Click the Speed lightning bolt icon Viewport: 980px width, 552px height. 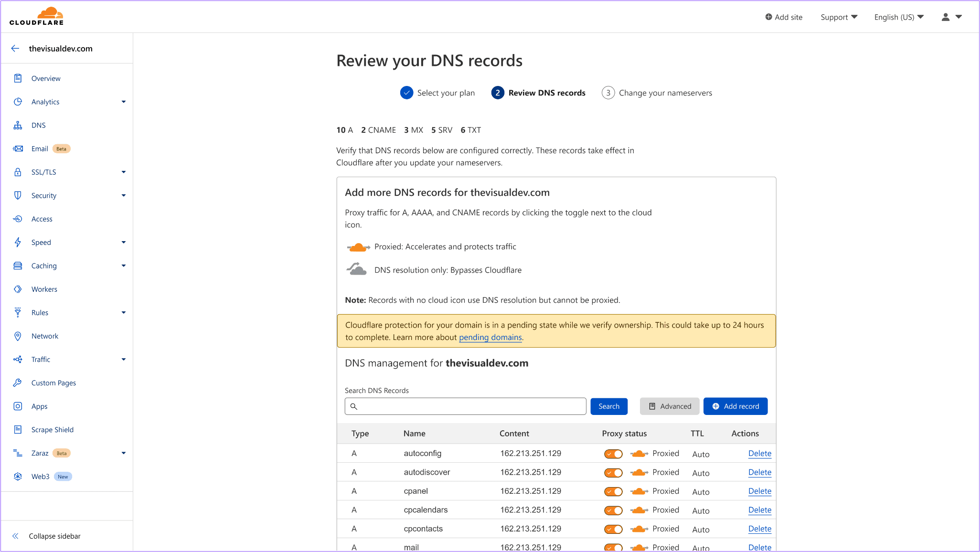pyautogui.click(x=18, y=242)
